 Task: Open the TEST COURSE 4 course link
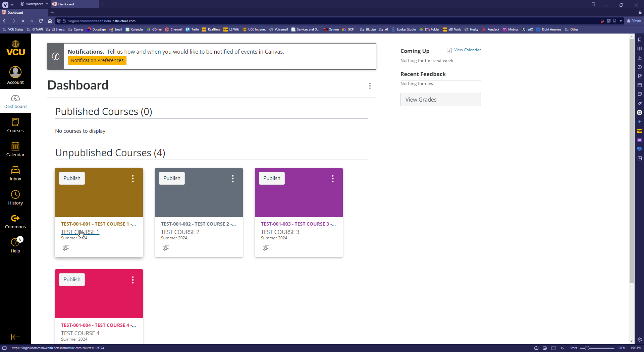(x=98, y=325)
